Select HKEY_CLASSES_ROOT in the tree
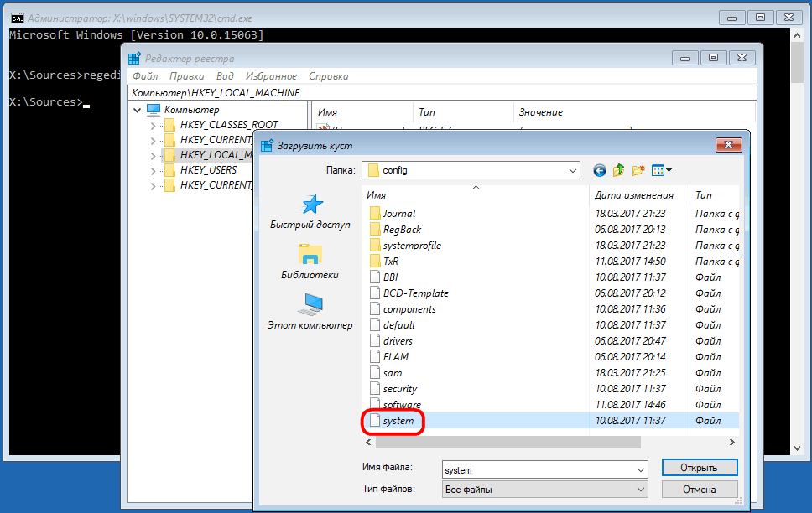The width and height of the screenshot is (812, 513). pyautogui.click(x=229, y=125)
